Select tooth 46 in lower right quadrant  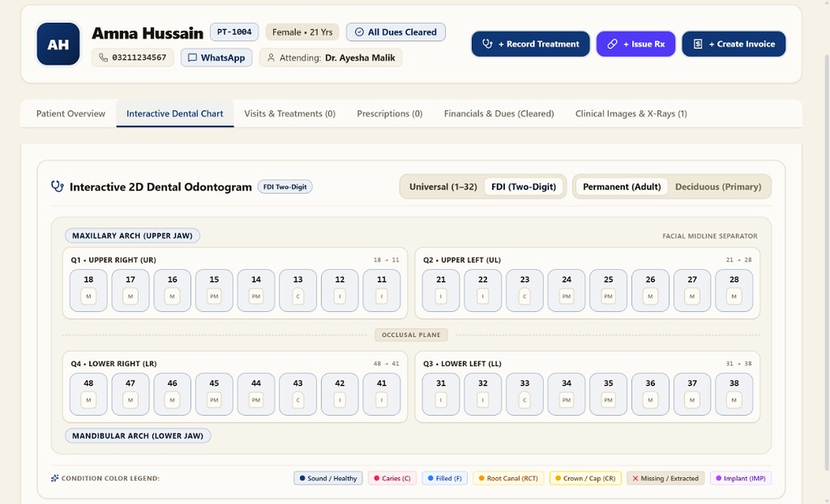pyautogui.click(x=172, y=394)
